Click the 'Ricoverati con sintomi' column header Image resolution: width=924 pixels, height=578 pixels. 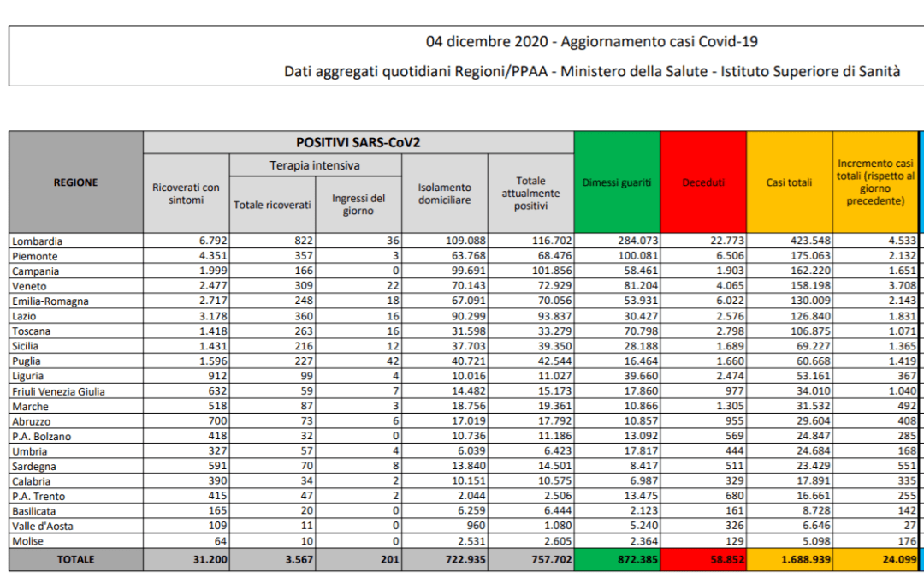(x=187, y=194)
